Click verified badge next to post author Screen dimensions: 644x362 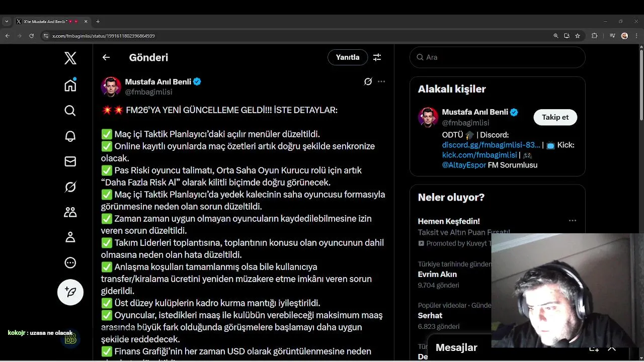click(197, 81)
